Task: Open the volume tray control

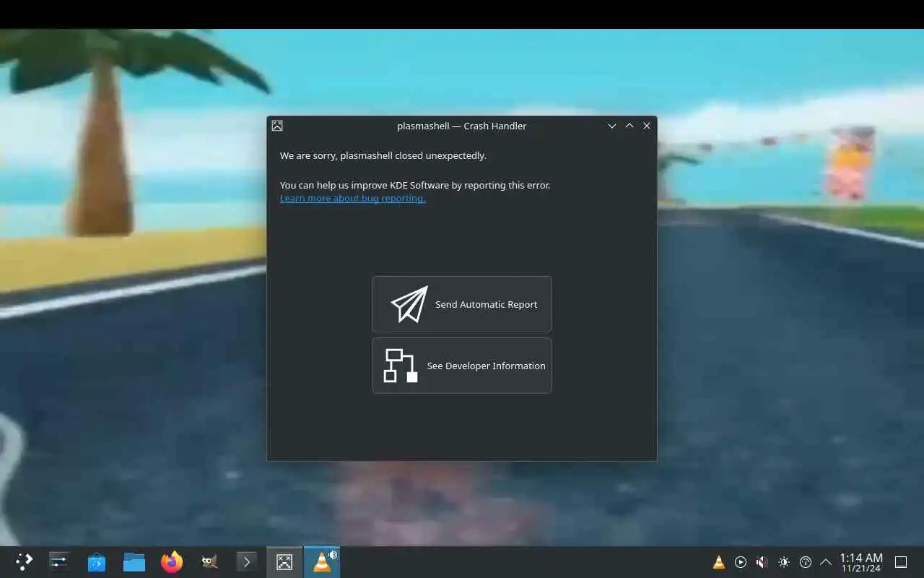Action: coord(762,562)
